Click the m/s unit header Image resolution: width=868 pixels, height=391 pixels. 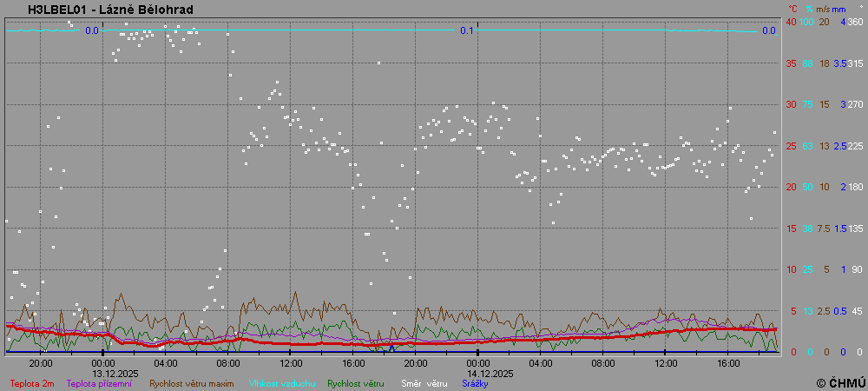(825, 9)
